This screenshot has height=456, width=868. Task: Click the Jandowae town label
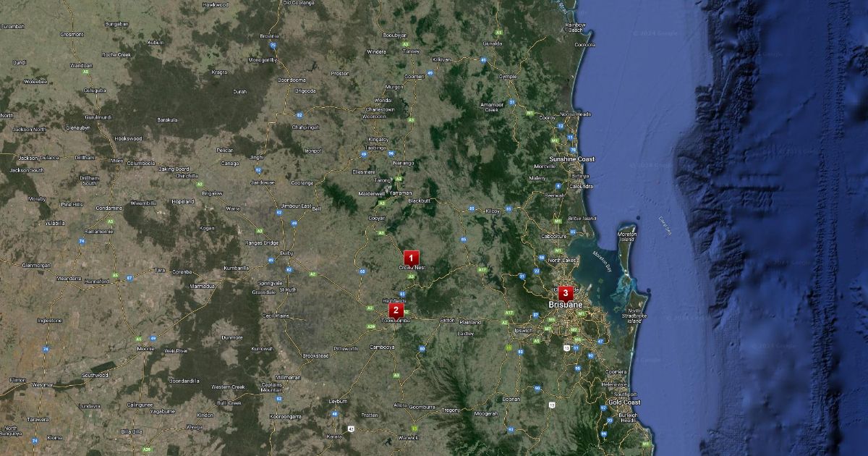(263, 182)
